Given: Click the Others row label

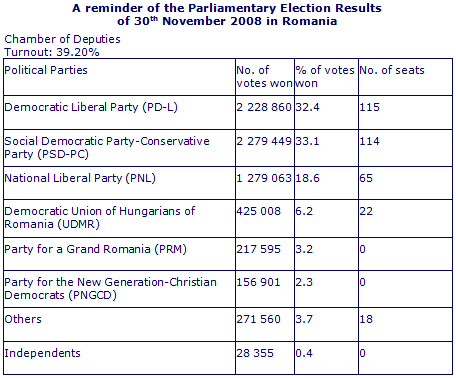Looking at the screenshot, I should [x=23, y=319].
